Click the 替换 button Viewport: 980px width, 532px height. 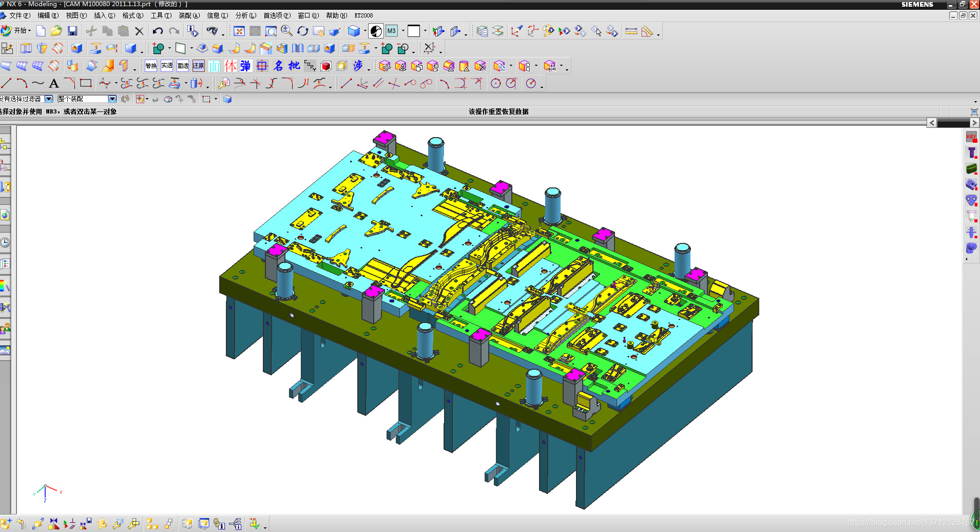point(151,66)
